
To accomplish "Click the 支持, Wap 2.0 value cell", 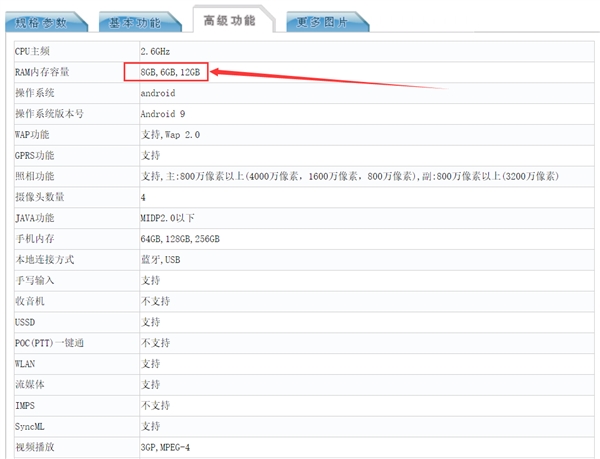I will coord(170,135).
